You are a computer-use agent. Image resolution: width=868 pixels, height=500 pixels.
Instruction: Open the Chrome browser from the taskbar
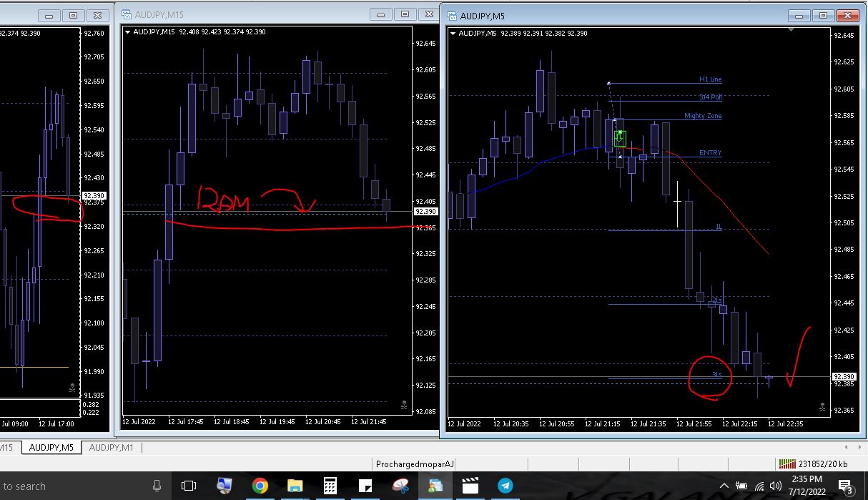click(260, 486)
